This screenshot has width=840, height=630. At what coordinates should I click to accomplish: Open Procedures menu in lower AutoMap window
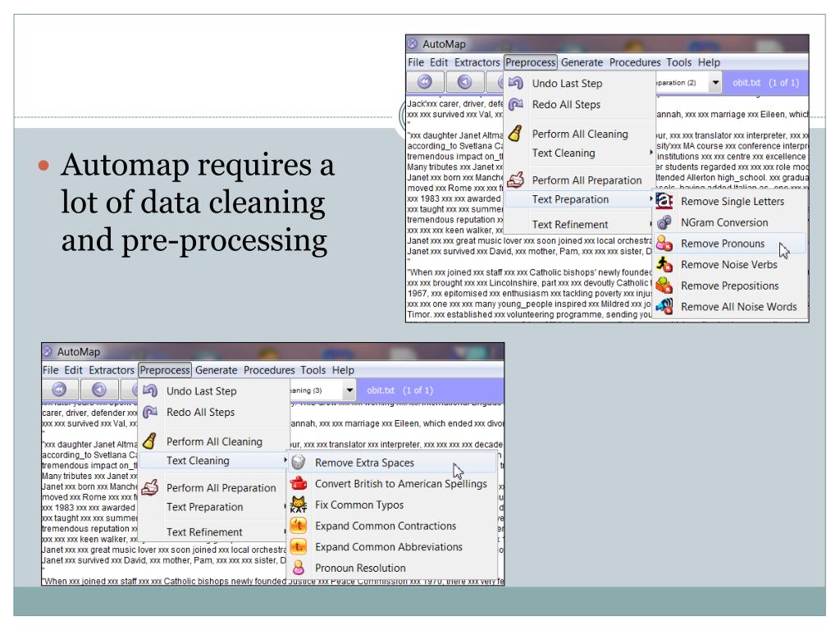[269, 370]
